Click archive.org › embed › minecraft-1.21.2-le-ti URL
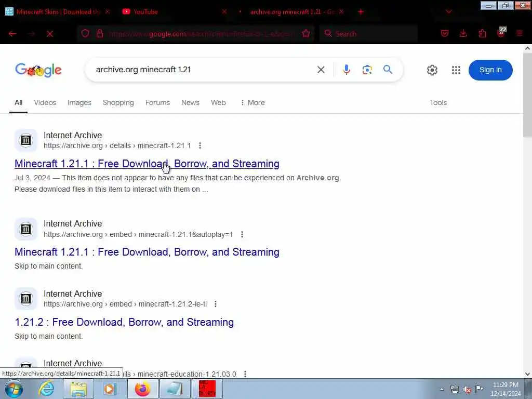This screenshot has height=399, width=532. pyautogui.click(x=125, y=304)
